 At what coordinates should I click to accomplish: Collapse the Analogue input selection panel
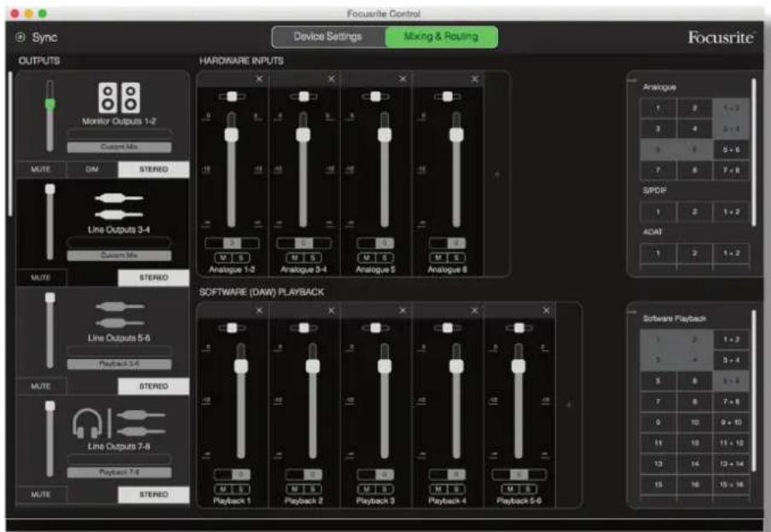coord(632,80)
